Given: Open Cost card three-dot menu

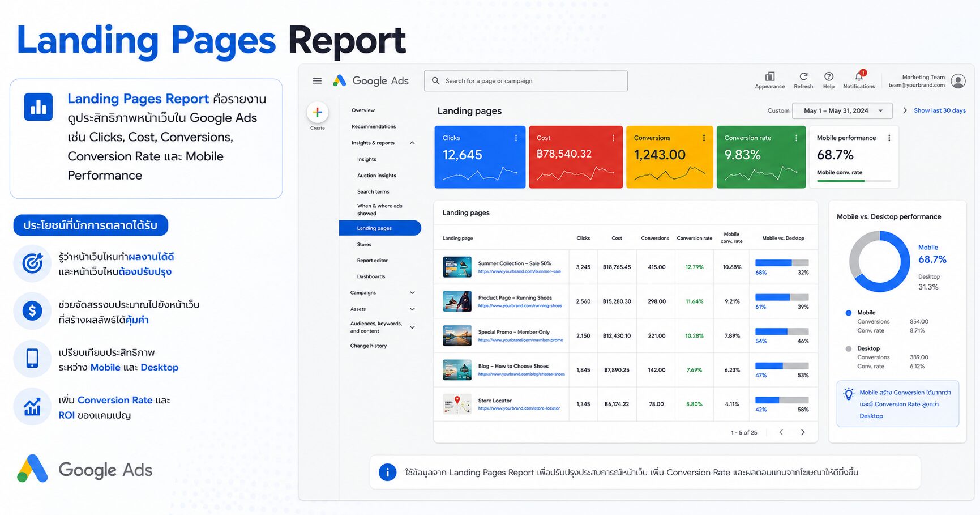Looking at the screenshot, I should click(613, 138).
